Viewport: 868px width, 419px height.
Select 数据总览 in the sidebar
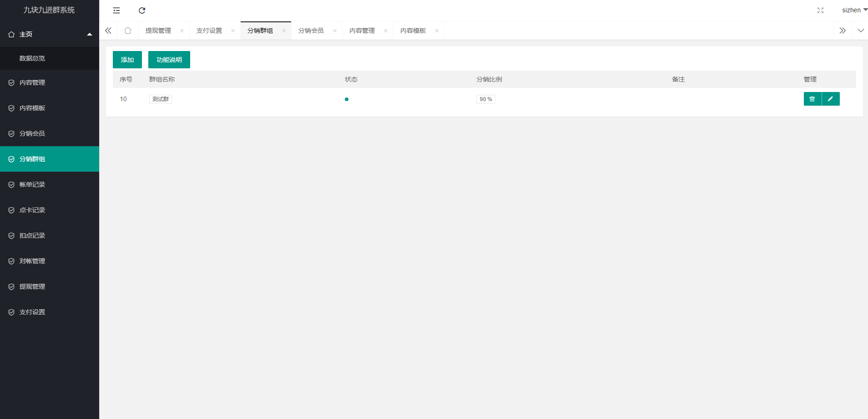coord(32,58)
